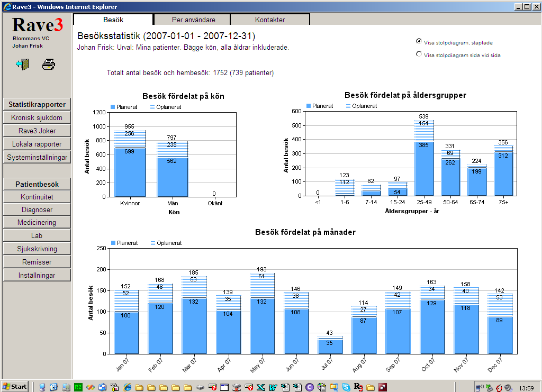Select 'Visa stolpdiagram sida vid sida' option
This screenshot has height=392, width=542.
pos(419,54)
